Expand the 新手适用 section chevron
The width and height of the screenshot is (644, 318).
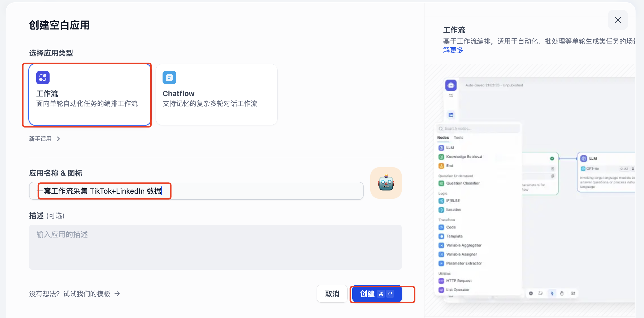[x=59, y=139]
